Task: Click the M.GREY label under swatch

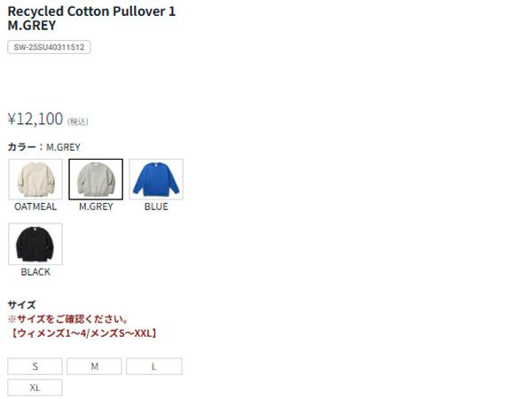Action: (96, 207)
